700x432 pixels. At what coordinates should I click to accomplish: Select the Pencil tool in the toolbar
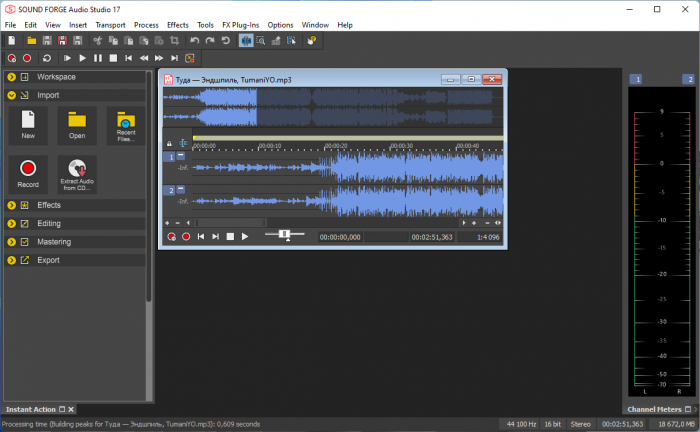(276, 41)
